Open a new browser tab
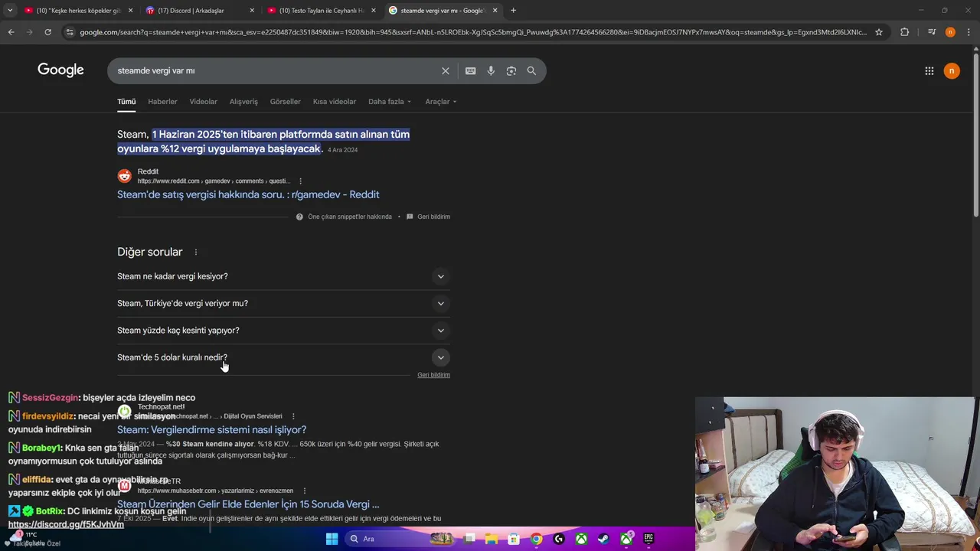Viewport: 980px width, 551px height. click(x=513, y=10)
